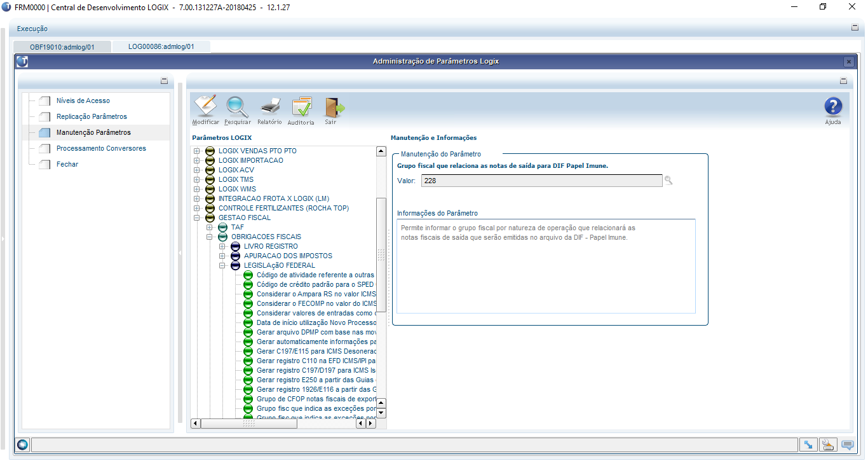
Task: Click the tree's vertical scrollbar thumb
Action: click(381, 254)
